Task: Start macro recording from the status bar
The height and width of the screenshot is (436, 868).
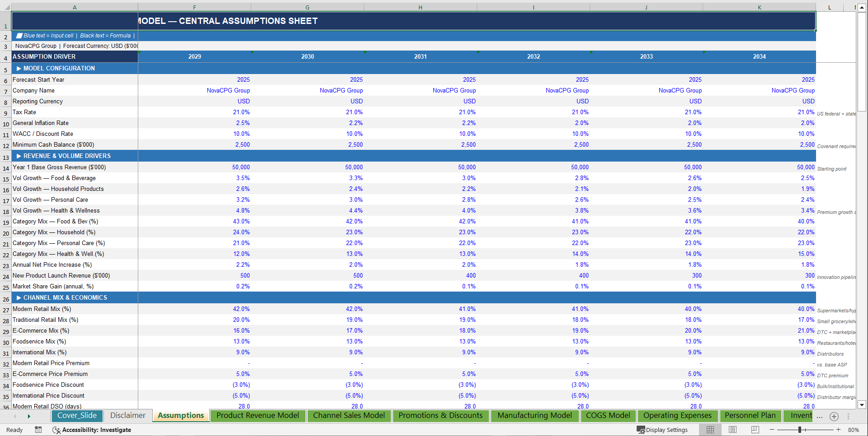Action: 38,430
